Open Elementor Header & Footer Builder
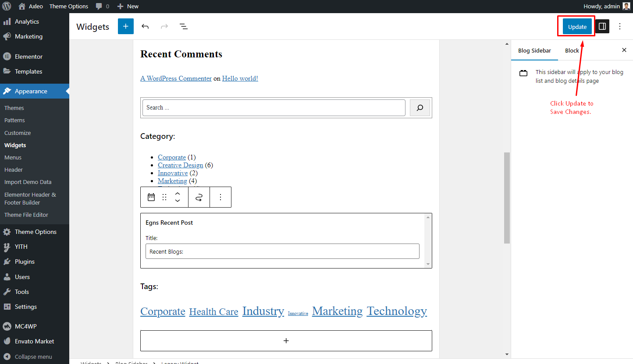 coord(30,198)
